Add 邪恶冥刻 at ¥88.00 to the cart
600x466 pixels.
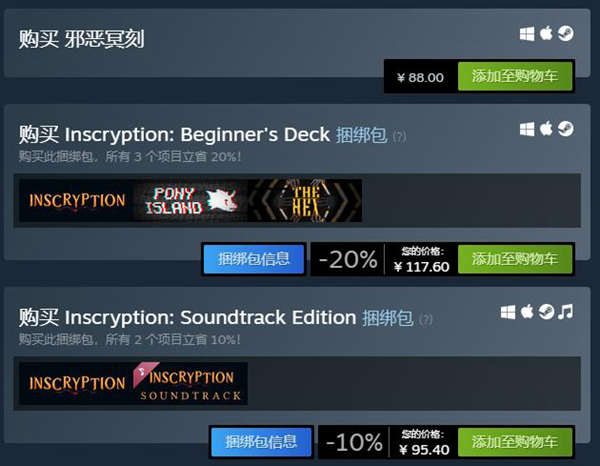click(515, 77)
